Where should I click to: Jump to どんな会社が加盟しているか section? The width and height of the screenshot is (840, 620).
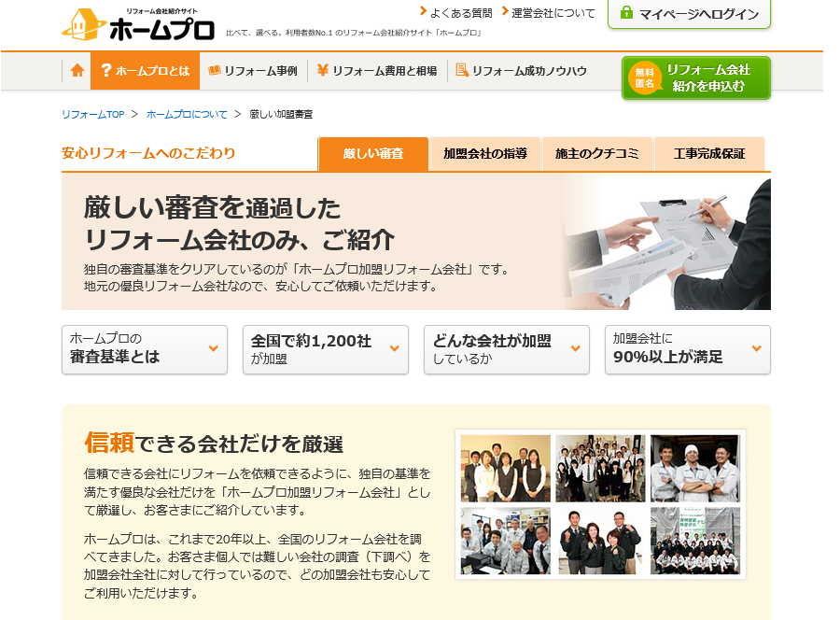point(507,349)
